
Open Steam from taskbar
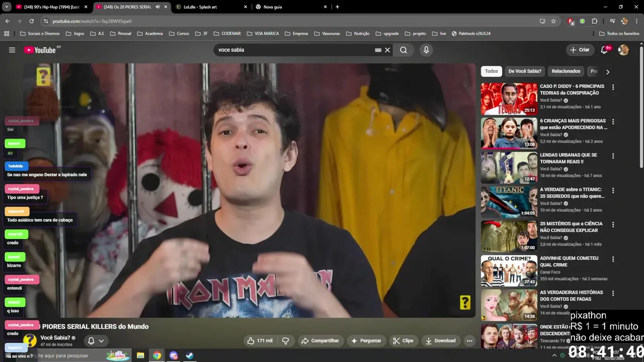click(190, 355)
